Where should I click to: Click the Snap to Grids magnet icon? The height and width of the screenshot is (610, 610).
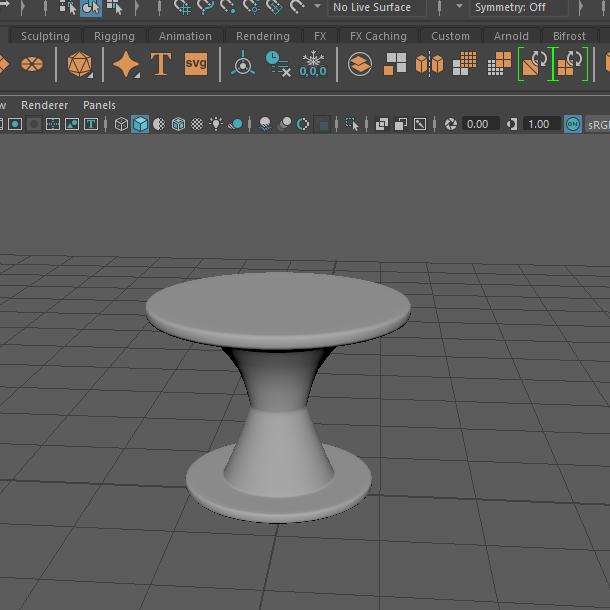[182, 7]
